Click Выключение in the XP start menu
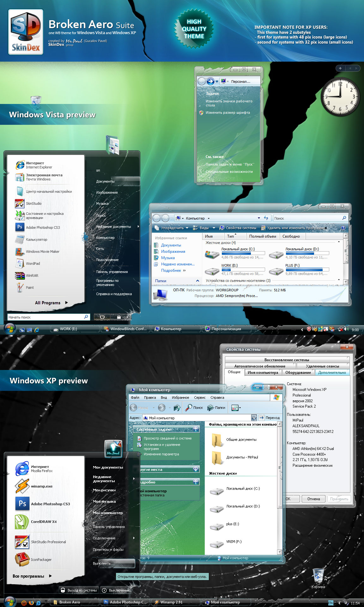 point(116,590)
